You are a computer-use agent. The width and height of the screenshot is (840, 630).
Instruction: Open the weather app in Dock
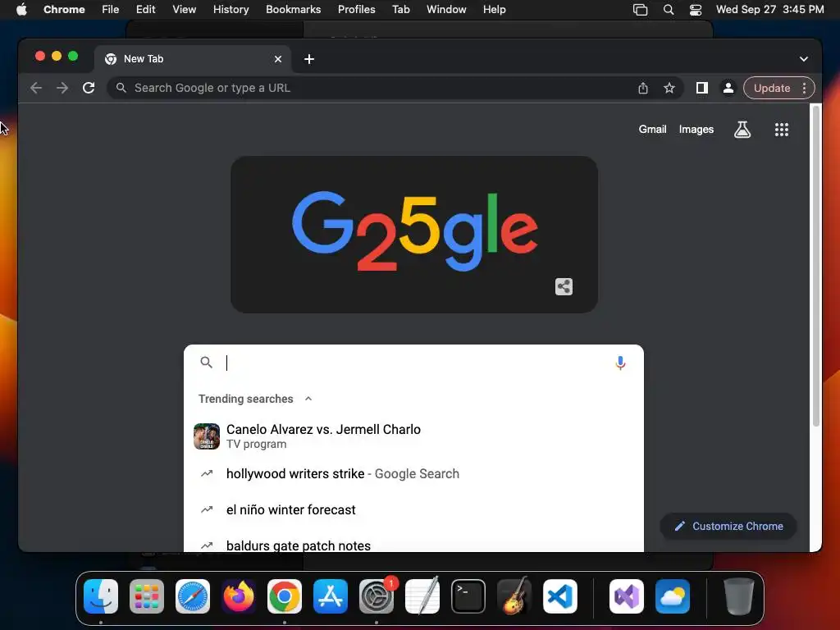click(673, 596)
